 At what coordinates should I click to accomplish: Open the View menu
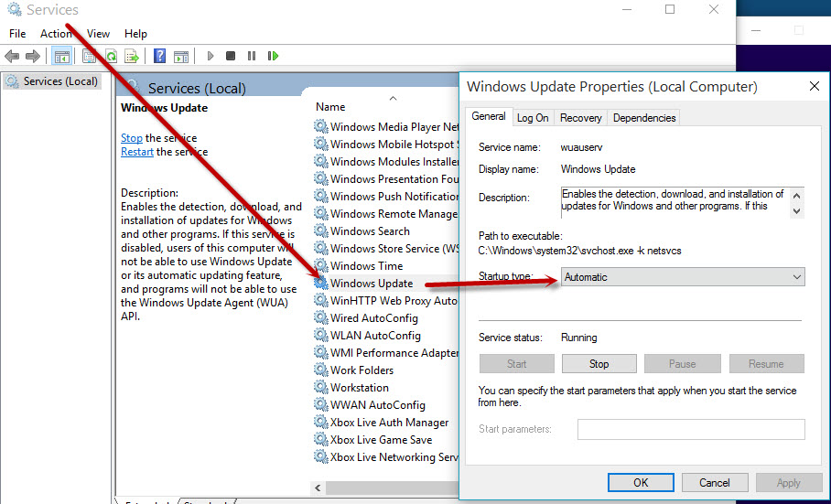(98, 33)
